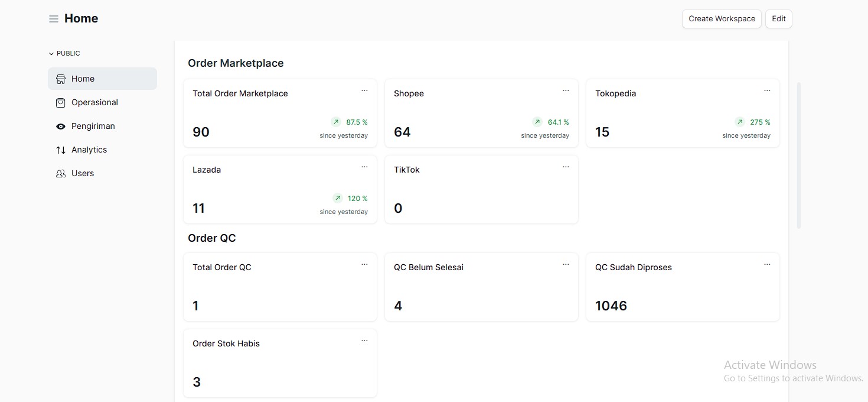The image size is (868, 402).
Task: Click the Analytics up-down arrows icon
Action: (x=61, y=150)
